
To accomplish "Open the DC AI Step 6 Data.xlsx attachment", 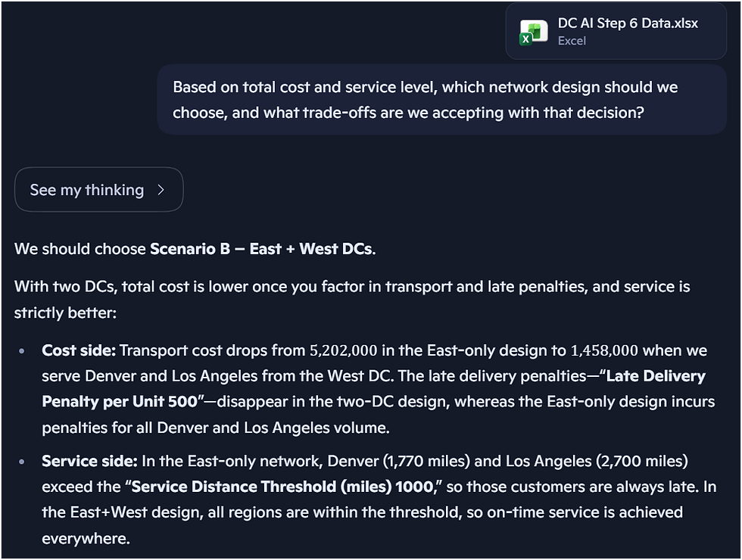I will coord(627,23).
